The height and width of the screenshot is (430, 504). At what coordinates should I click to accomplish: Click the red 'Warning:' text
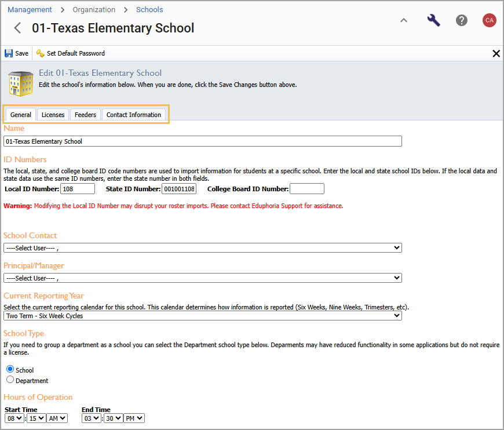(18, 206)
